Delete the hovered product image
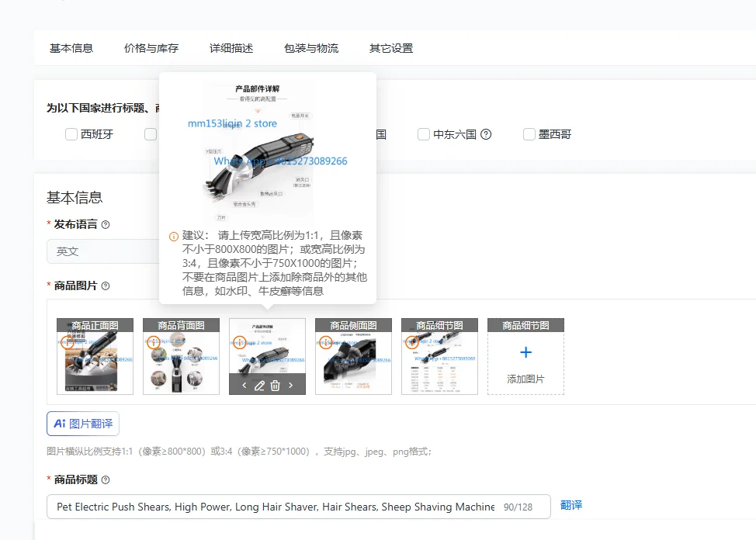This screenshot has height=540, width=756. click(x=275, y=386)
